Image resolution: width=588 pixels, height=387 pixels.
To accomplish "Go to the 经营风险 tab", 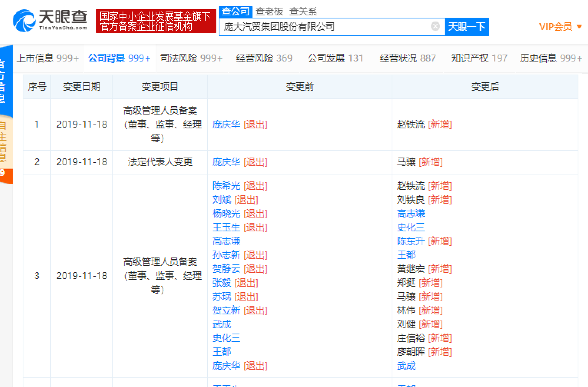I will pos(264,58).
